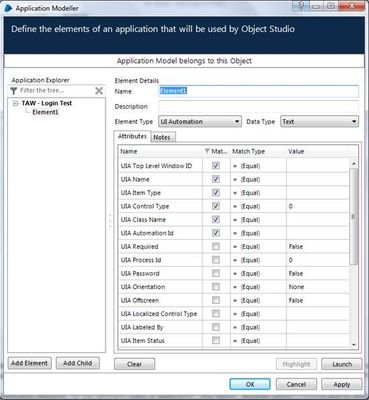
Task: Sort by the Name column header
Action: (160, 151)
